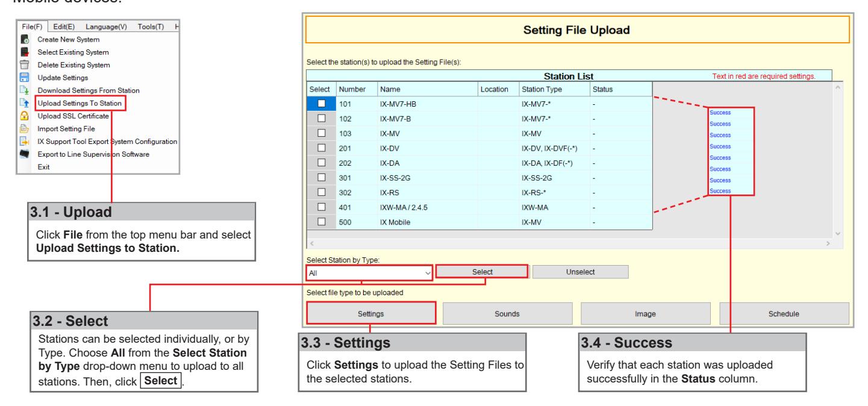Click the IXW-MA / 2.4.5 name cell

coord(426,207)
